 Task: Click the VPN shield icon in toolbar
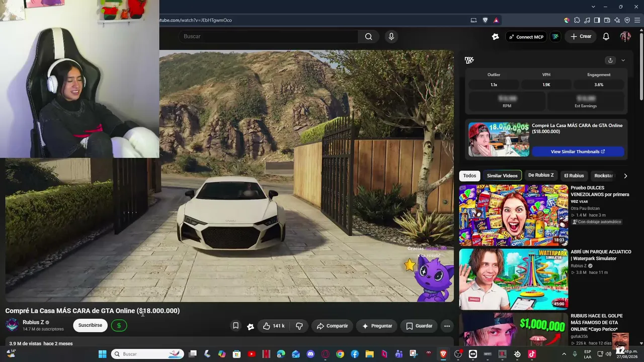[x=627, y=20]
